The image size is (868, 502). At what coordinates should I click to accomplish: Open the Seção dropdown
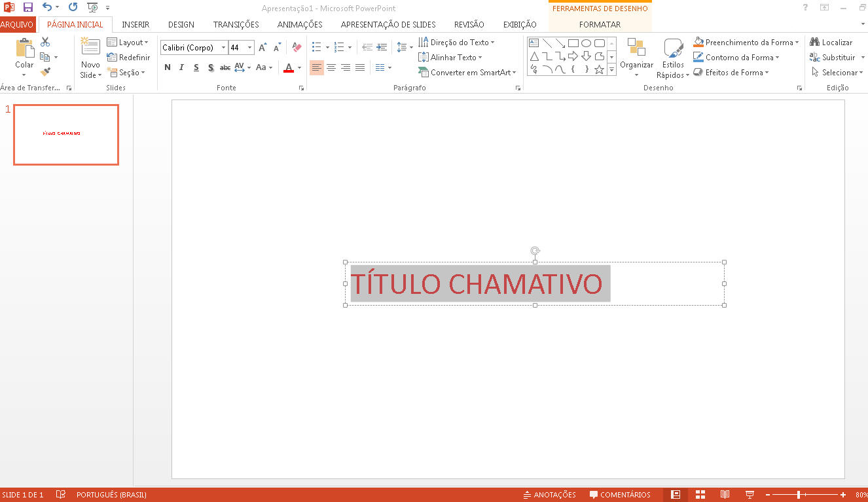point(126,73)
